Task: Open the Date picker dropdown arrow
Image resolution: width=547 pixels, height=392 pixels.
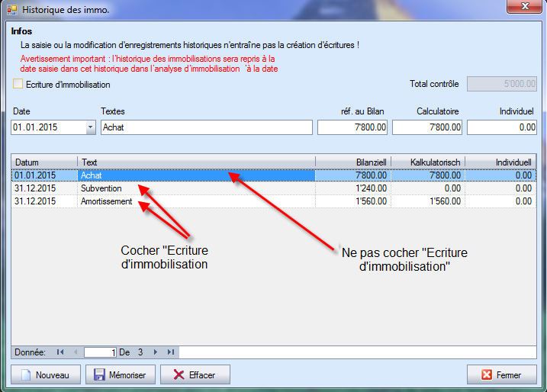Action: coord(90,127)
